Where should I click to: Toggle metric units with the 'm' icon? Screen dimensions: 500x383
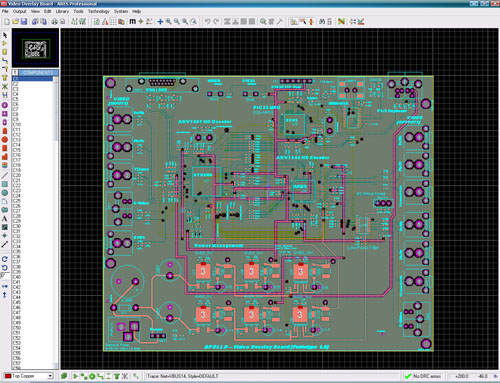coord(132,21)
